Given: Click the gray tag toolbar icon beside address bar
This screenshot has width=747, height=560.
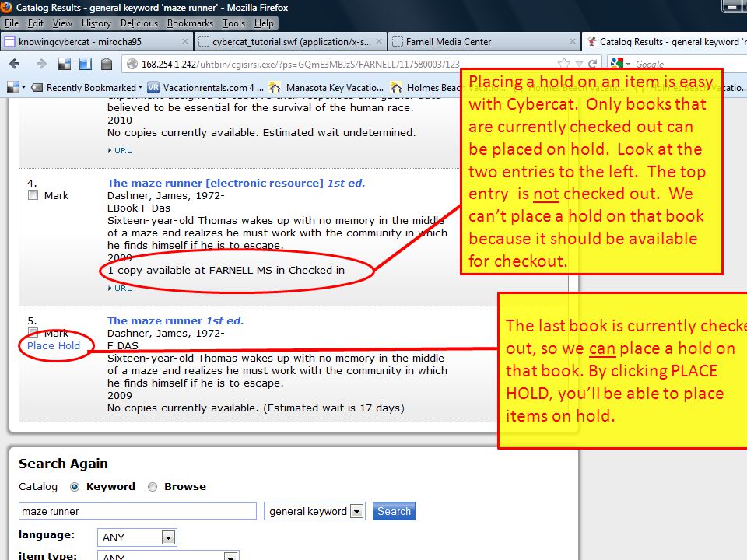Looking at the screenshot, I should point(107,64).
